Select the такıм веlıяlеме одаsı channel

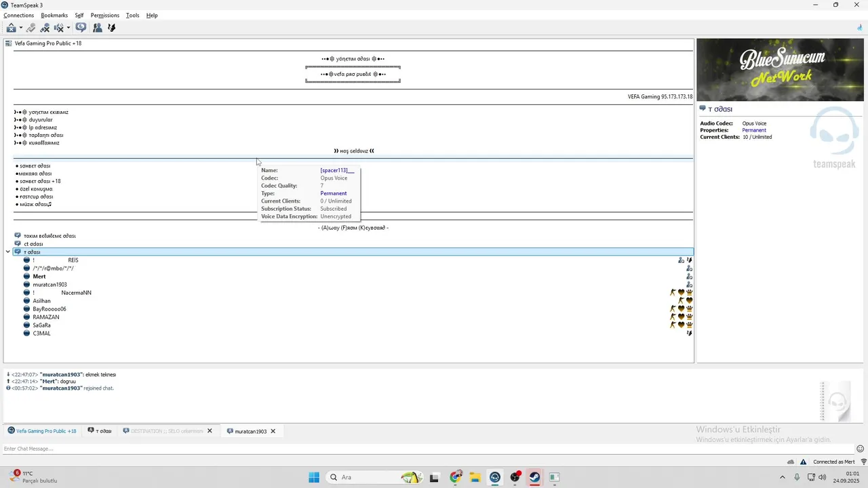pos(50,236)
